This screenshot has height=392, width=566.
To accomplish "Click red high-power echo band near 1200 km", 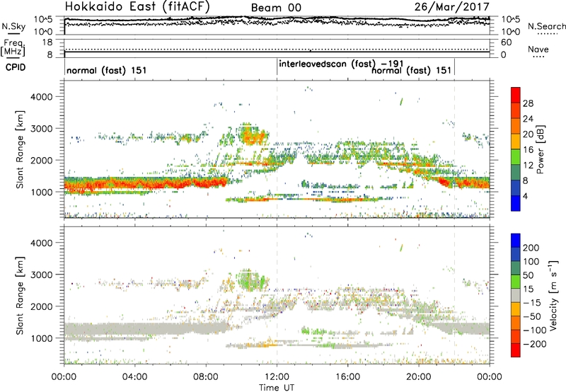I will point(144,183).
